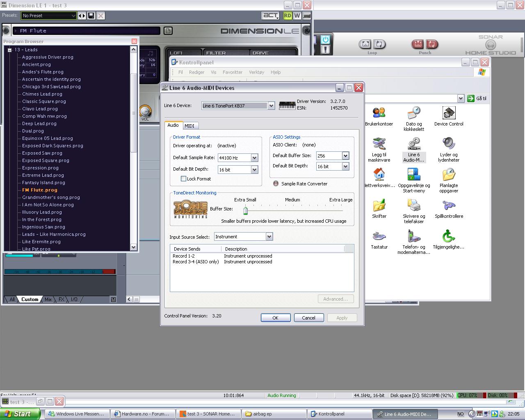Image resolution: width=525 pixels, height=420 pixels.
Task: Open the Lyder og lydenheter icon
Action: click(x=449, y=150)
